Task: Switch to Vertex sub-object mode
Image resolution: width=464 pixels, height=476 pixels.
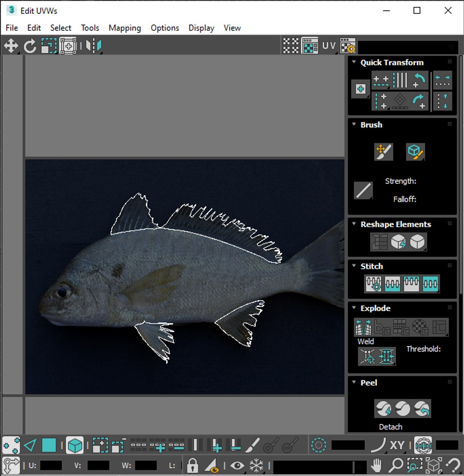Action: 11,446
